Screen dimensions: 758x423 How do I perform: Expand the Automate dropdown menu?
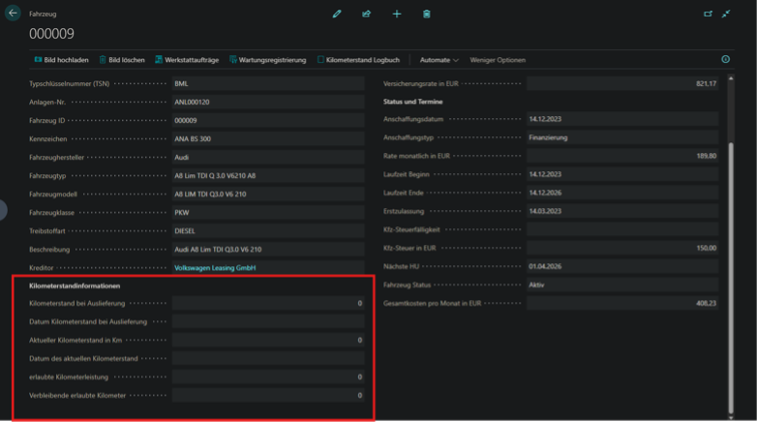pyautogui.click(x=439, y=60)
